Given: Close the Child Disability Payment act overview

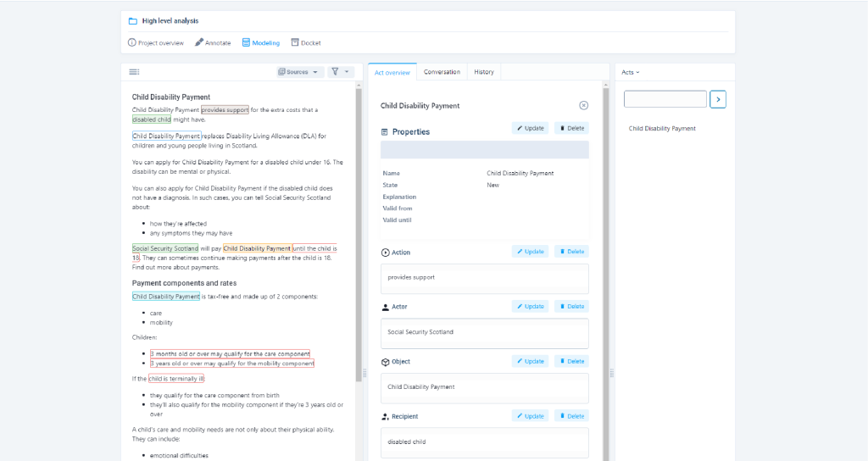Looking at the screenshot, I should click(583, 106).
